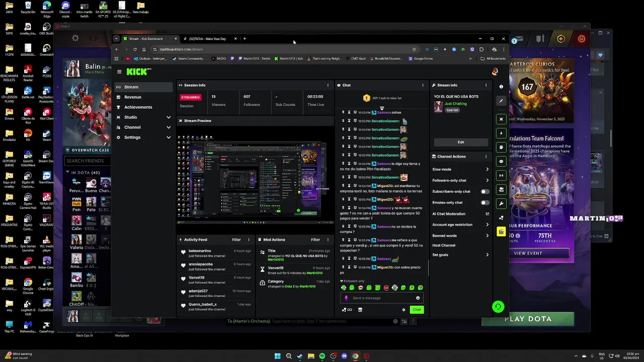644x362 pixels.
Task: Open Spotify from the Windows taskbar
Action: tap(322, 356)
